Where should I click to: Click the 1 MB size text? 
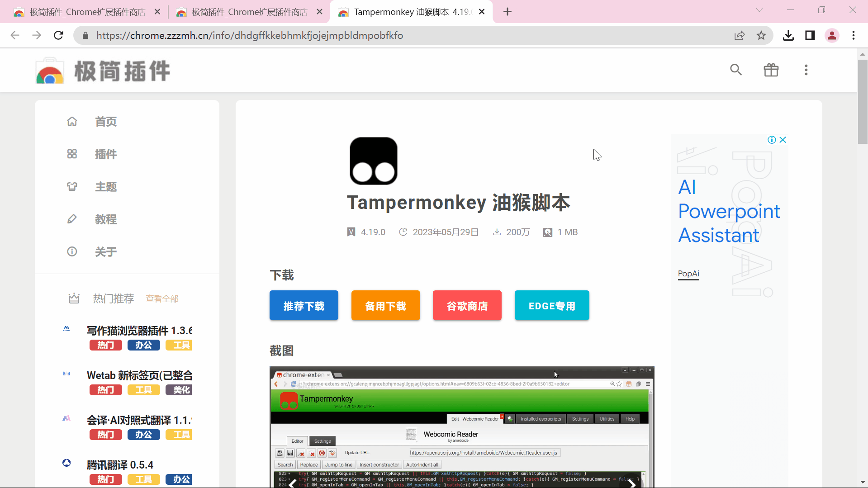tap(567, 232)
